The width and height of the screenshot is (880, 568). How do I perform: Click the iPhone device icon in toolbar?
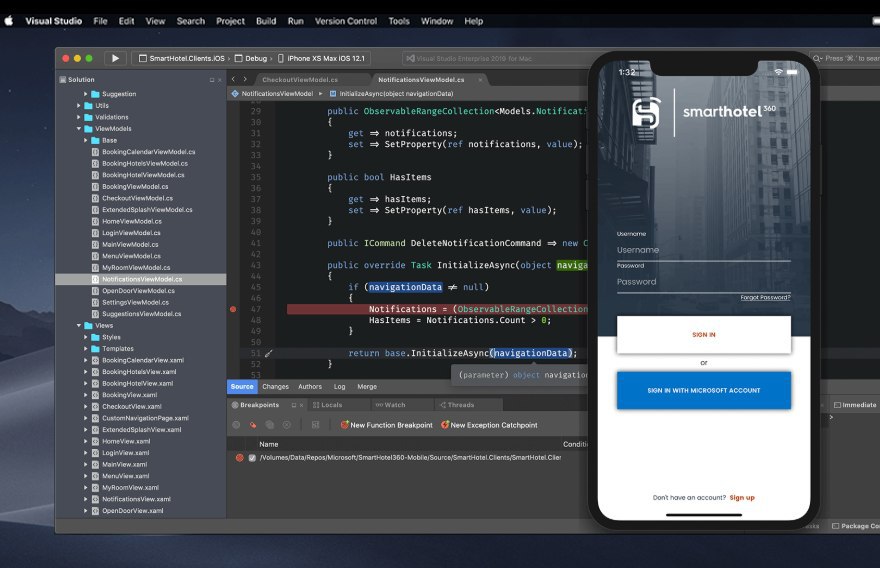pyautogui.click(x=281, y=58)
